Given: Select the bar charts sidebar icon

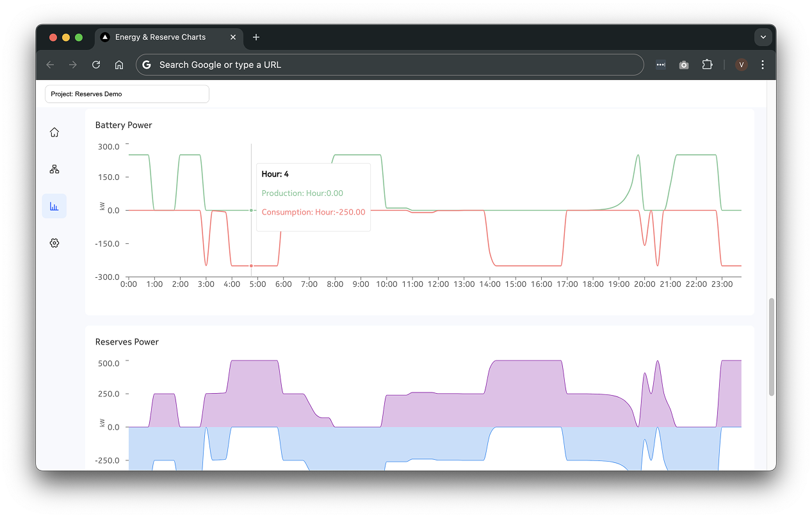Looking at the screenshot, I should pos(54,206).
